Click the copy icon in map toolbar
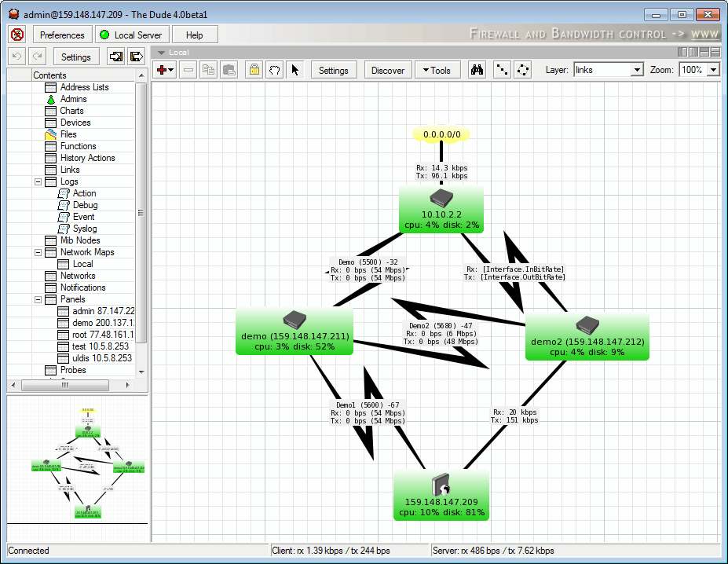 pyautogui.click(x=209, y=70)
